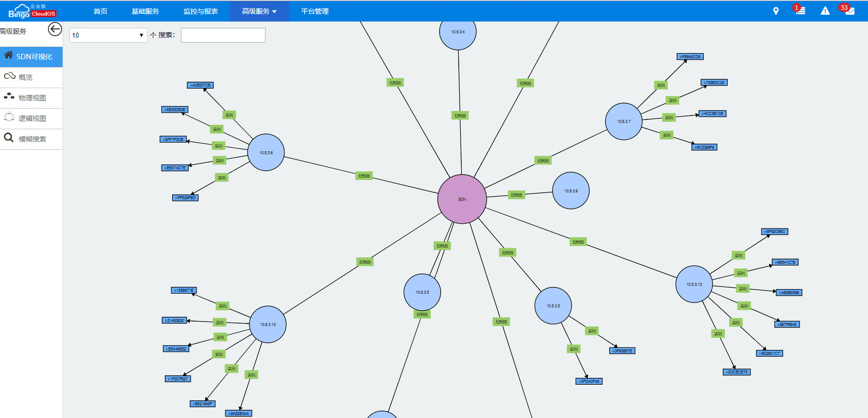Screen dimensions: 868x418
Task: Select instance node i-3FDA0FA6
Action: [589, 381]
